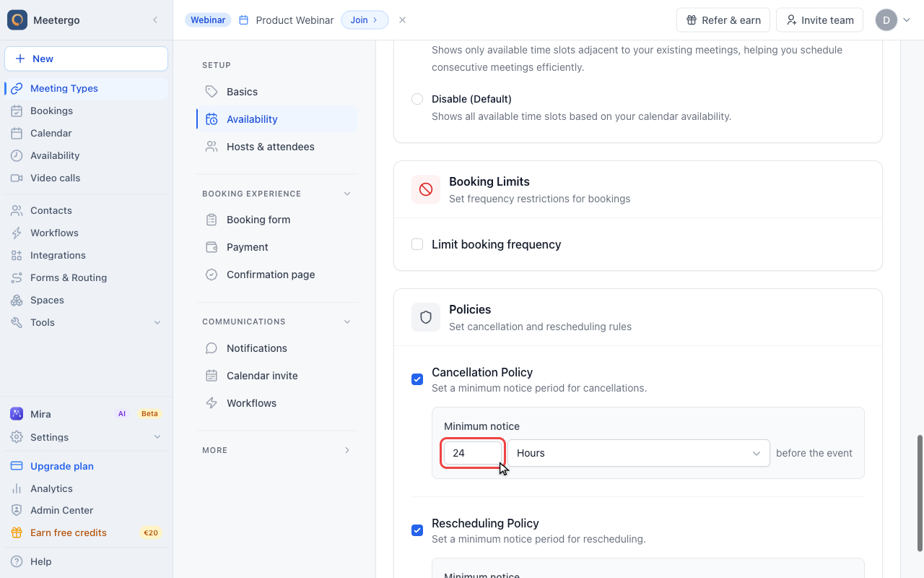Image resolution: width=924 pixels, height=578 pixels.
Task: Click the Integrations grid icon
Action: coord(17,255)
